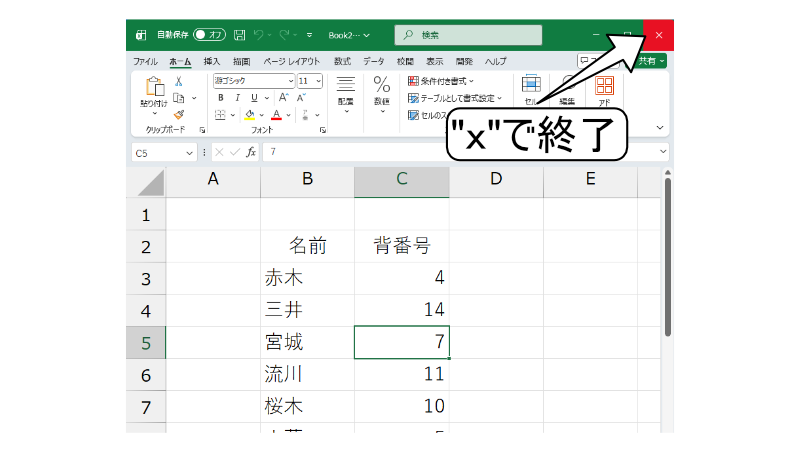This screenshot has width=801, height=451.
Task: Open the Data (データ) tab
Action: (373, 61)
